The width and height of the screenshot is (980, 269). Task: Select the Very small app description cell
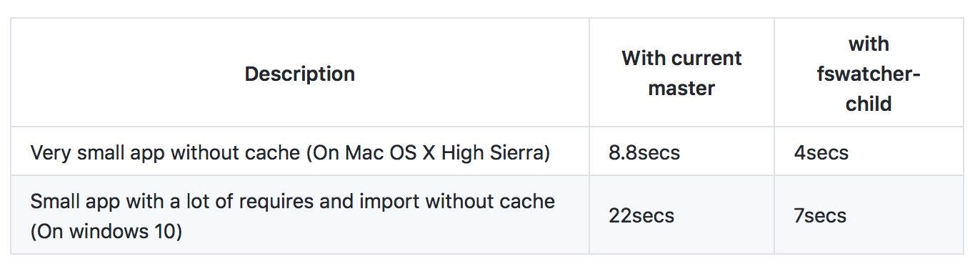pyautogui.click(x=300, y=152)
